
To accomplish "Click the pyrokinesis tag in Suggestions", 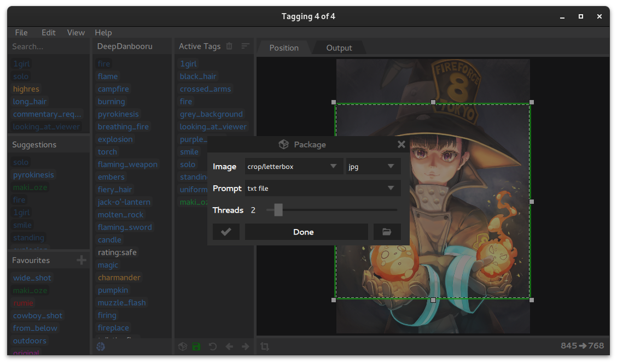I will (x=33, y=174).
